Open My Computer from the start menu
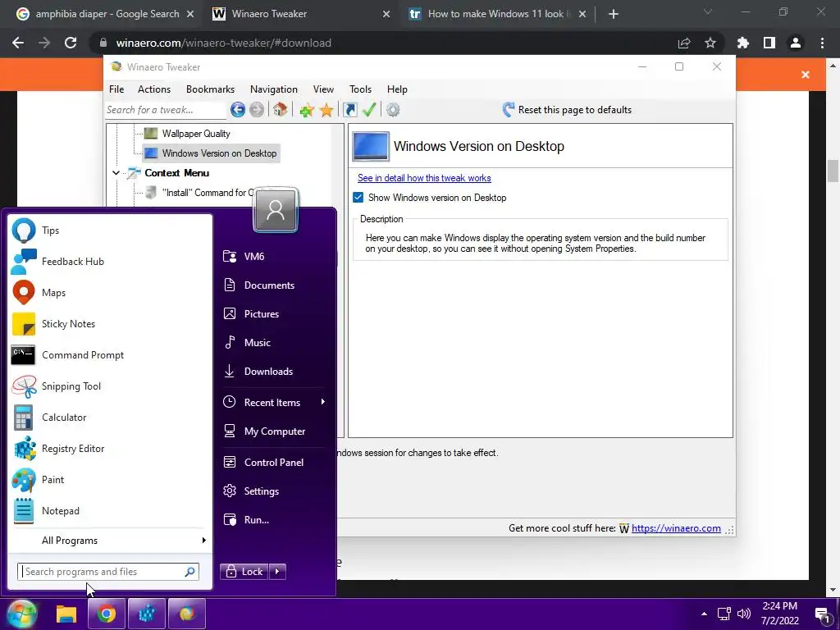840x630 pixels. point(273,431)
